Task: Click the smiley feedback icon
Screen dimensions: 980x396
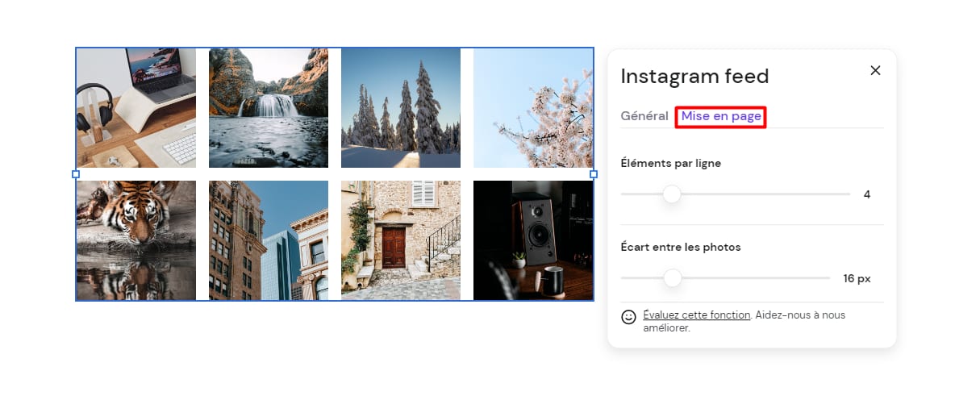Action: pos(629,317)
